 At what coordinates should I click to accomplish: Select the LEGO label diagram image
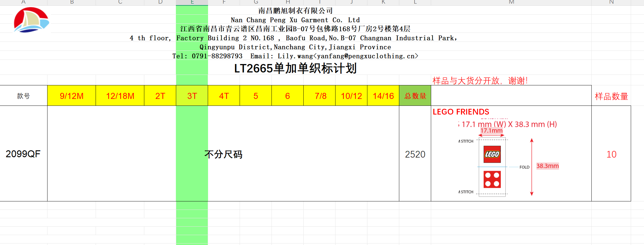[x=508, y=159]
